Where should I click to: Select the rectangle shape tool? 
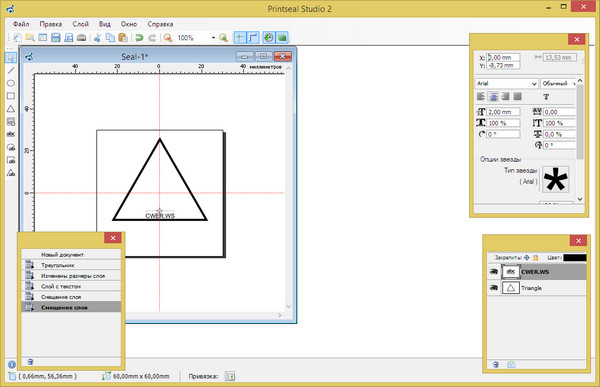tap(11, 96)
